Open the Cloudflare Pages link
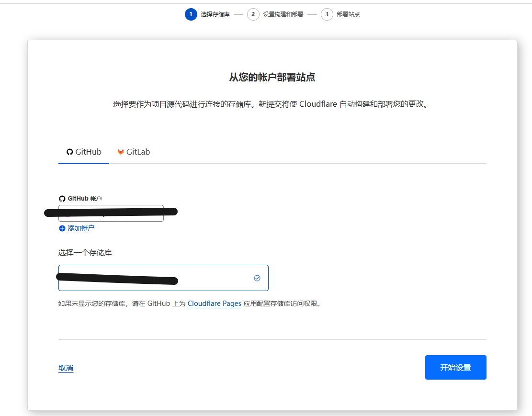532x416 pixels. [x=214, y=304]
